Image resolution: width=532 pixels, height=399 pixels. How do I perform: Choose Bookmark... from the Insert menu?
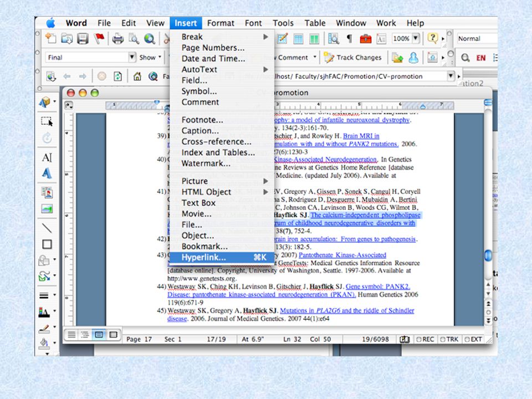222,246
